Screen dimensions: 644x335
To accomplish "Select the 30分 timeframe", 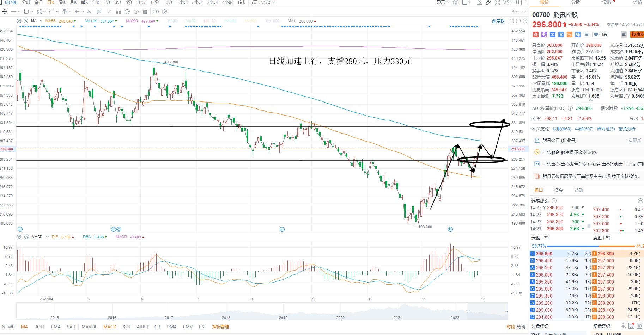I will (168, 2).
